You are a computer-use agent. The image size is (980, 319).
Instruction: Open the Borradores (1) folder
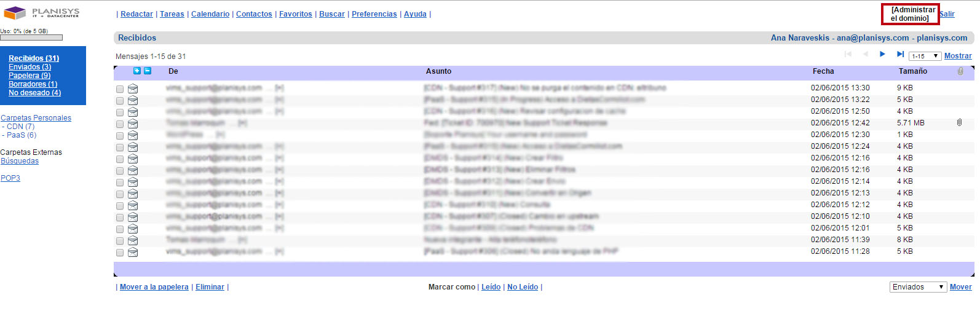[x=33, y=84]
